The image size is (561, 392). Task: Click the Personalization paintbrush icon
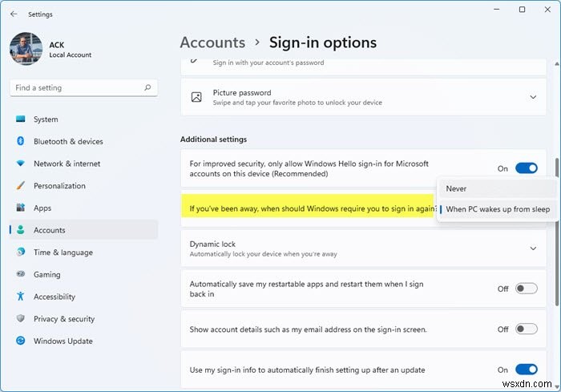(x=20, y=185)
